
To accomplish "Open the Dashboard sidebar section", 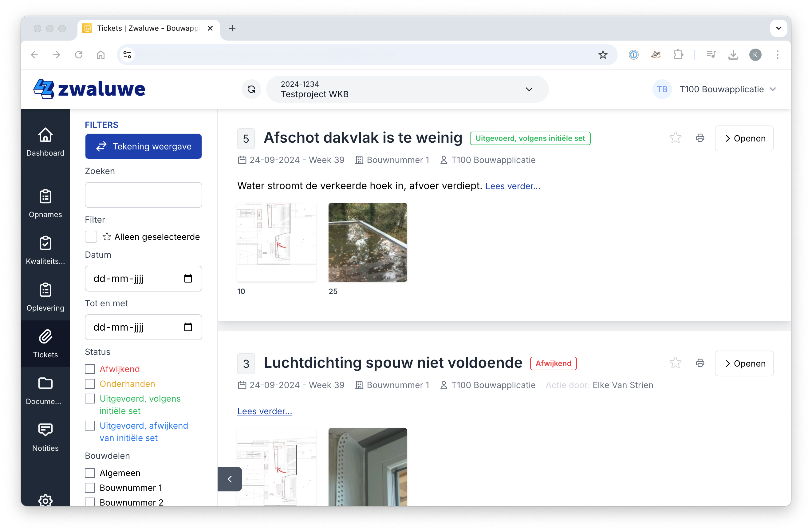I will tap(45, 142).
